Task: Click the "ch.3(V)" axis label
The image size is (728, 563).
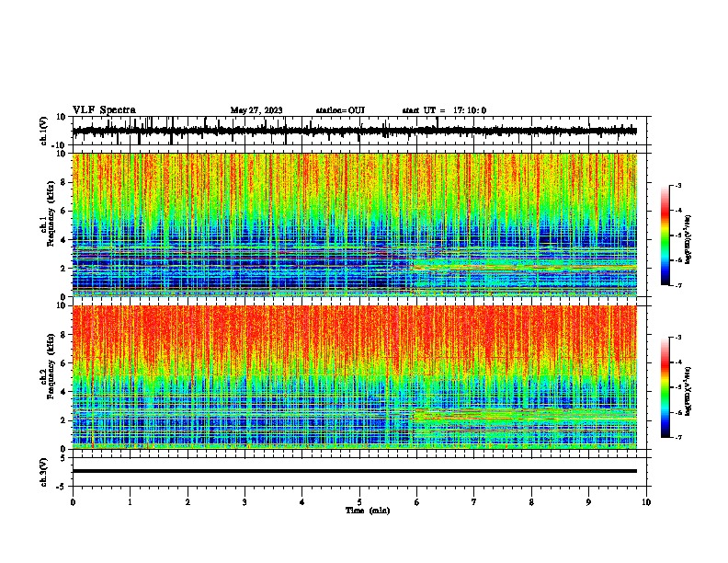Action: click(x=44, y=472)
